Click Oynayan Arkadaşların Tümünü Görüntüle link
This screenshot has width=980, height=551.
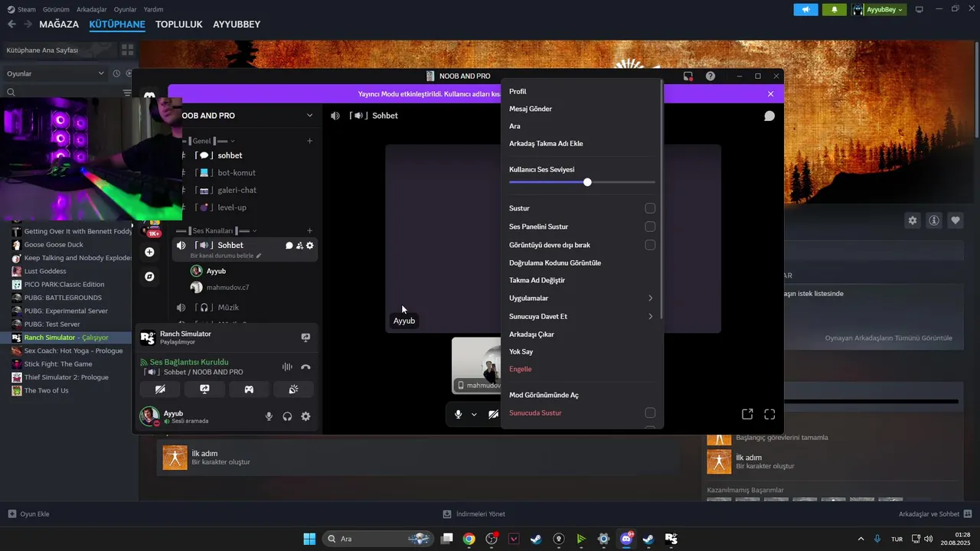[889, 337]
